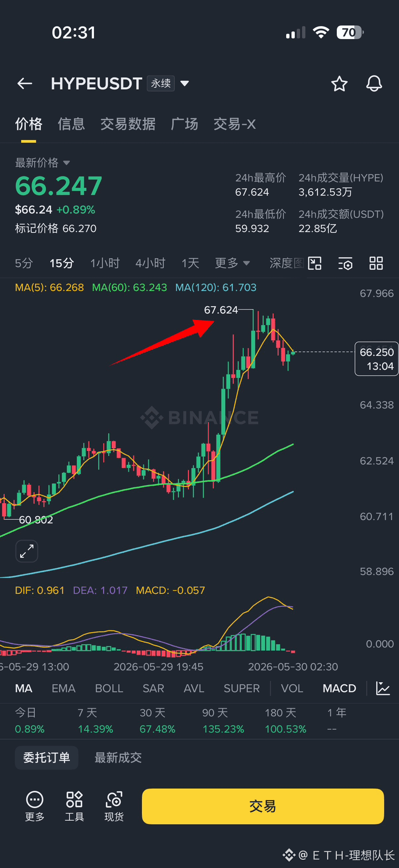Switch to 委托订单 order book
Screen dimensions: 399x868
(x=47, y=758)
